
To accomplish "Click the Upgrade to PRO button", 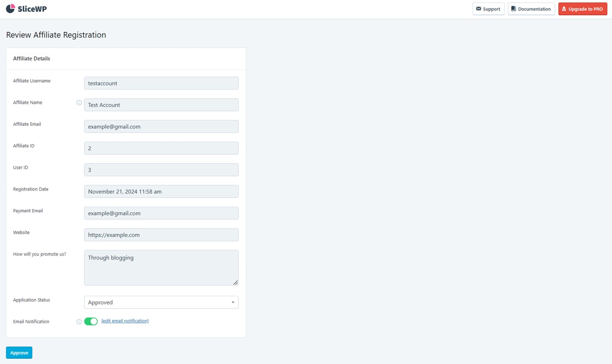I will 583,9.
